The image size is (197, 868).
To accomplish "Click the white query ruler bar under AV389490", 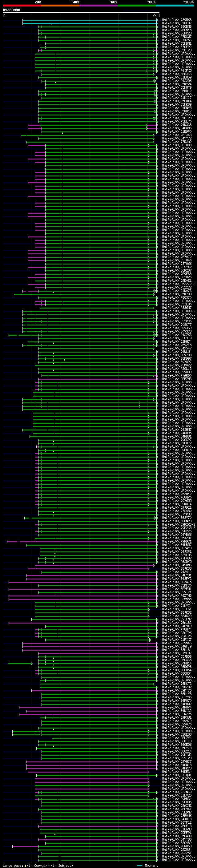I will [x=81, y=13].
